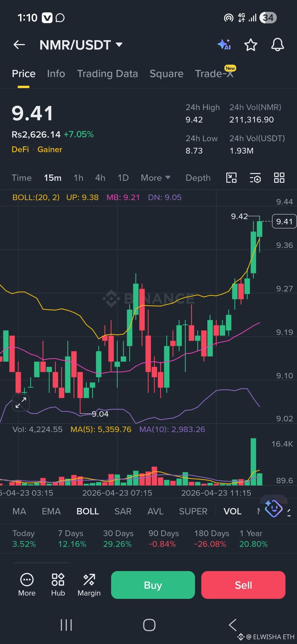Tap the 24h Vol(USDT) value 1.93M
The height and width of the screenshot is (644, 297).
tap(241, 151)
